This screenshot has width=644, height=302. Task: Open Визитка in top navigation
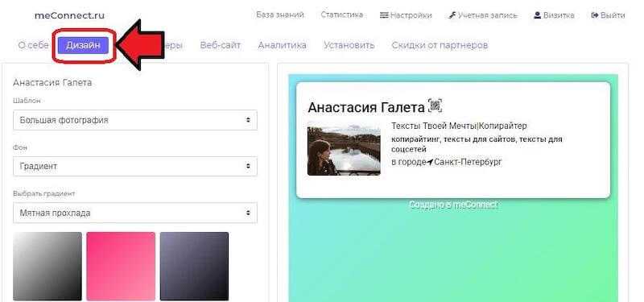click(x=554, y=15)
